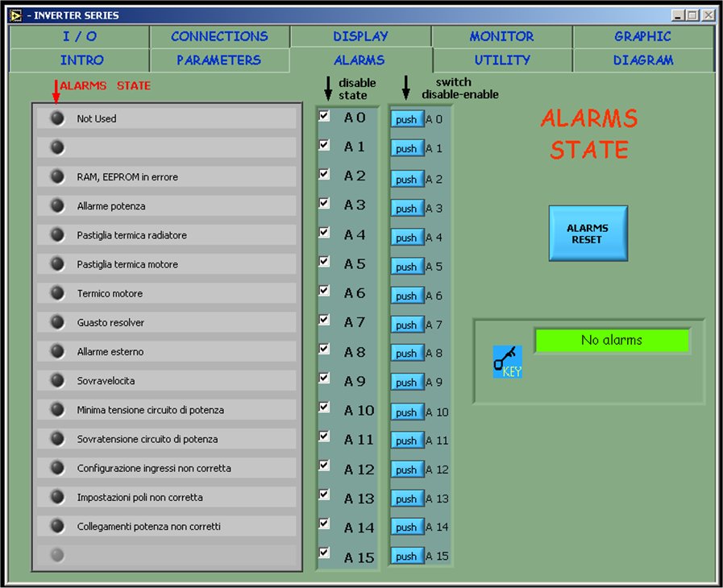723x588 pixels.
Task: Open the MONITOR tab
Action: click(x=501, y=36)
